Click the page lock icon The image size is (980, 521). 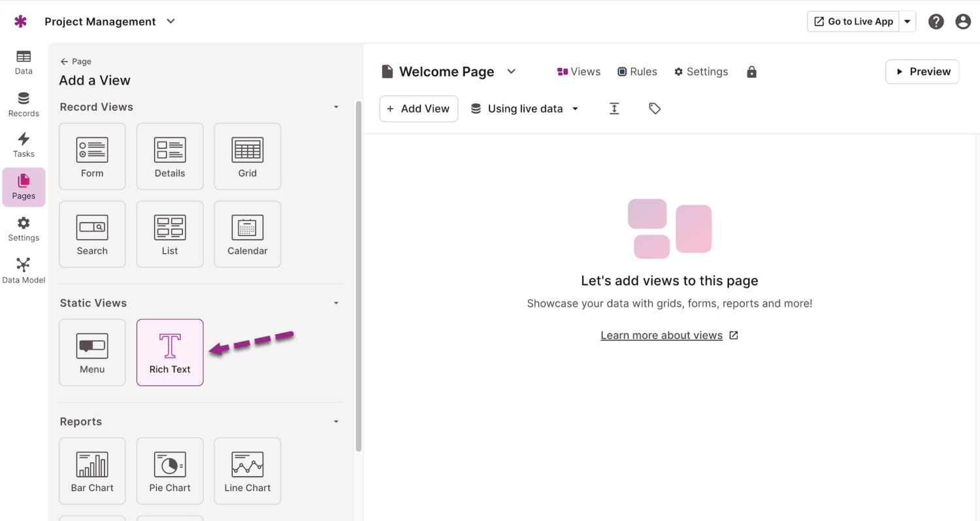click(x=751, y=72)
